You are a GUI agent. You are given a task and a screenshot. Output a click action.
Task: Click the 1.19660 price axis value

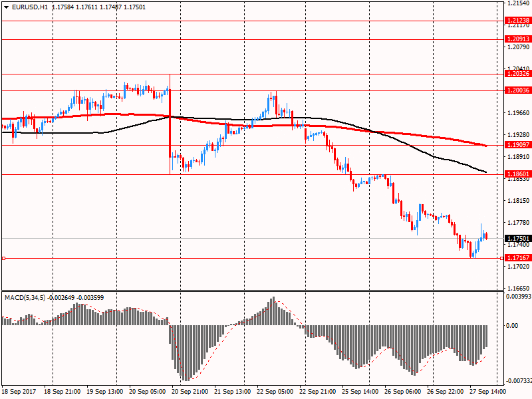coord(518,113)
